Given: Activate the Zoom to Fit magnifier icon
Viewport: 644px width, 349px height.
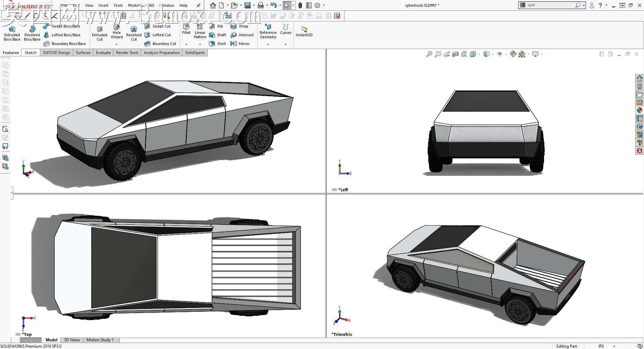Looking at the screenshot, I should (429, 54).
